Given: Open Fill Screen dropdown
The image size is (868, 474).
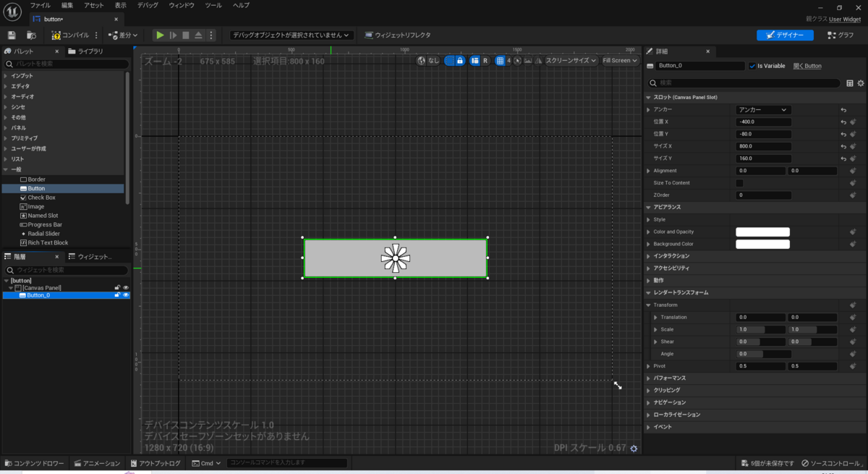Looking at the screenshot, I should coord(619,60).
